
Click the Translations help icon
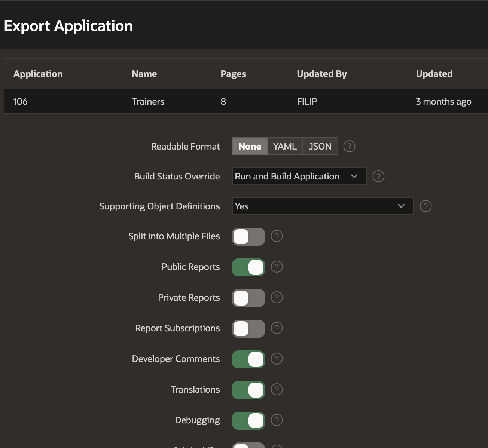coord(277,389)
